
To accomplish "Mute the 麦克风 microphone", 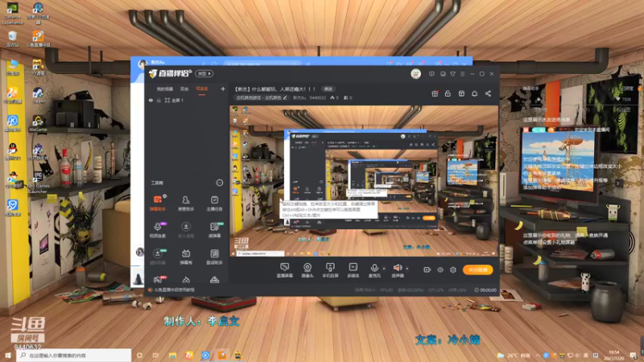I will pos(374,270).
